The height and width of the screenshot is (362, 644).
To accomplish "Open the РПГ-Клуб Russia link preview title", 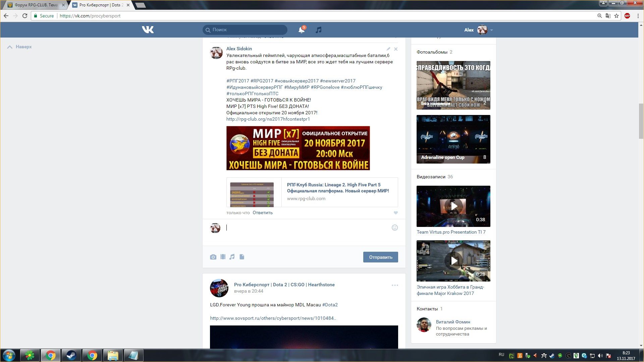I will [x=338, y=188].
